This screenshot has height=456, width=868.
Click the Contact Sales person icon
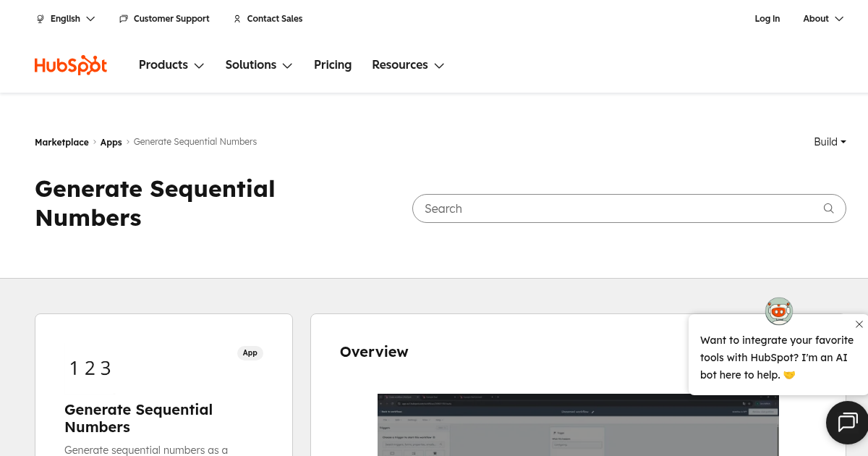237,19
